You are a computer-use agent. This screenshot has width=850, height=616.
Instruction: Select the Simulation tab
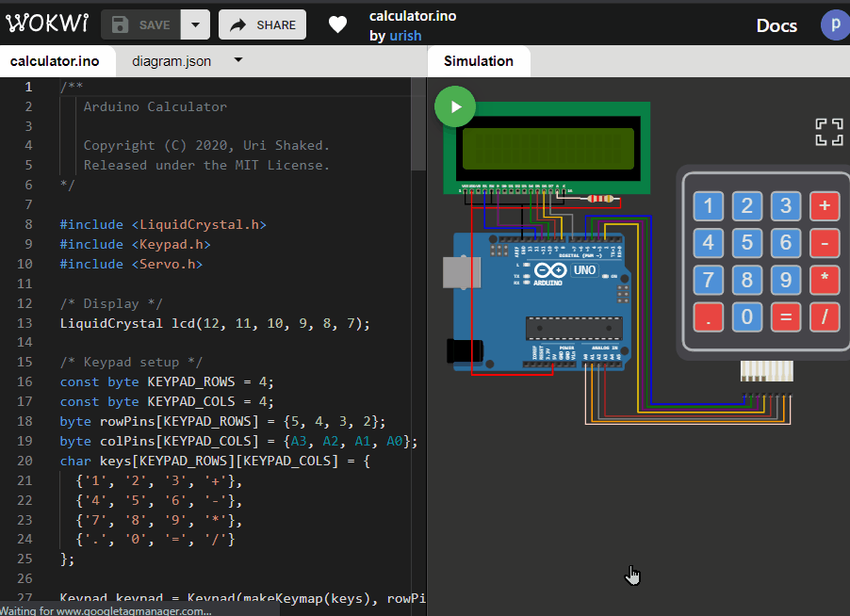point(479,59)
